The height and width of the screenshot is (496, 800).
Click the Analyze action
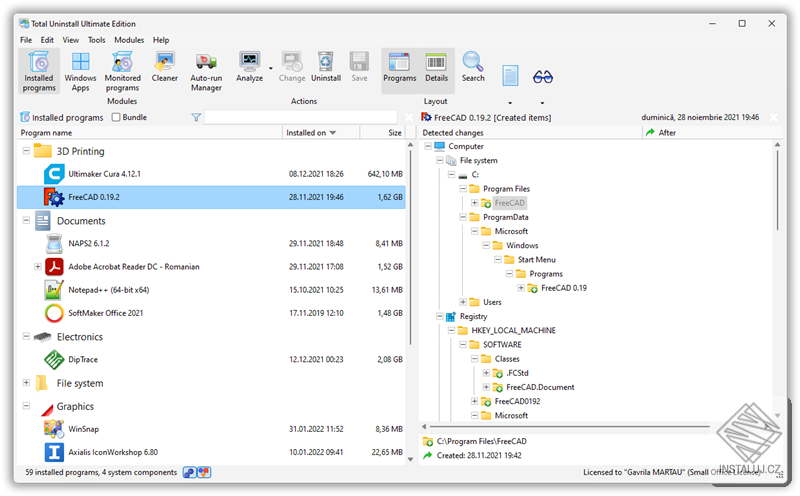click(249, 67)
